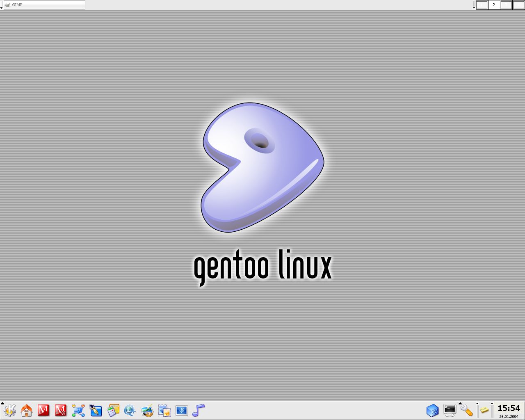Open the Home folder icon
Viewport: 525px width, 420px height.
pos(27,410)
